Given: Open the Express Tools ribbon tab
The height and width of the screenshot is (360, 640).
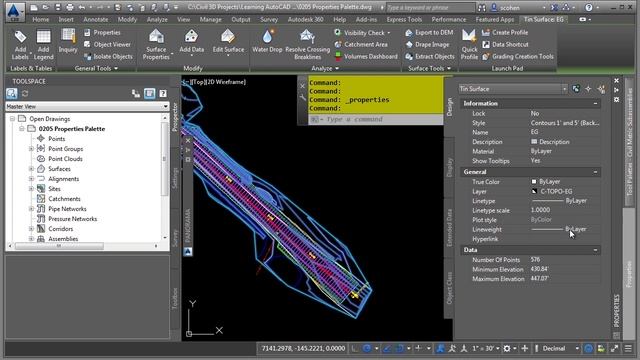Looking at the screenshot, I should point(404,20).
